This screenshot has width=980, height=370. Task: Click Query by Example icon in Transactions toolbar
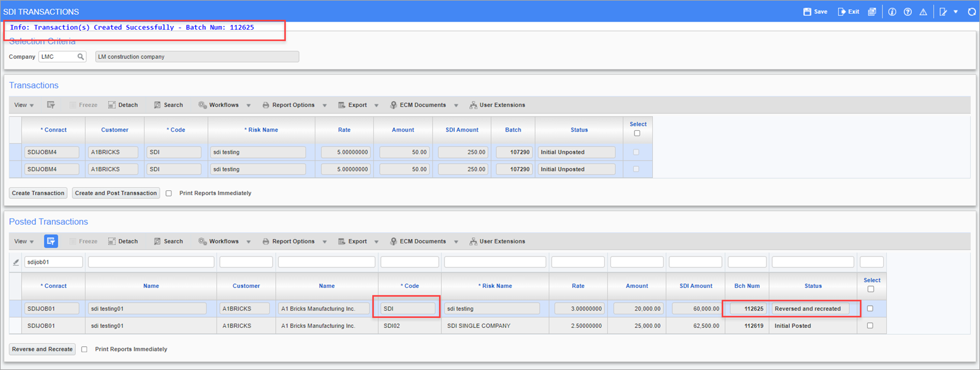(x=51, y=105)
